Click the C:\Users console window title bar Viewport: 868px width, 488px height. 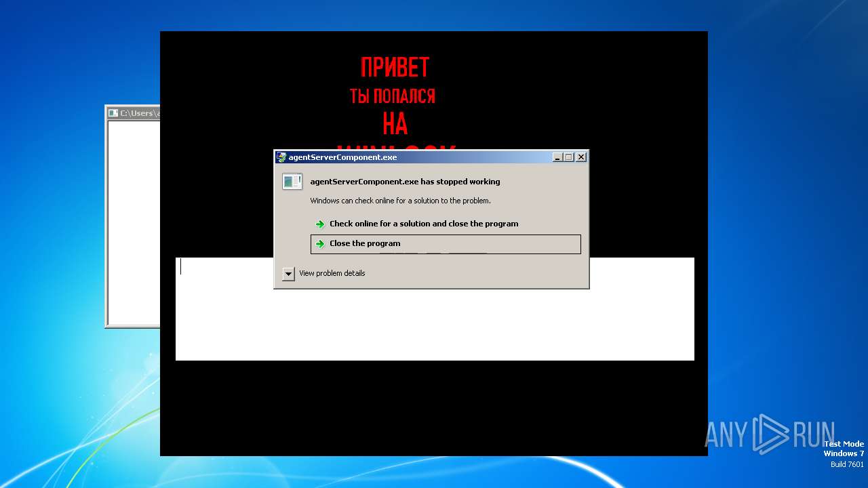[134, 113]
